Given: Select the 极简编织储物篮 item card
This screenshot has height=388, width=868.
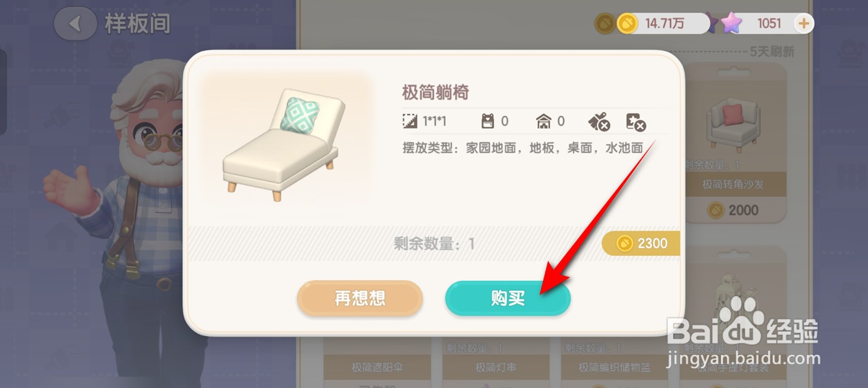Looking at the screenshot, I should (614, 362).
